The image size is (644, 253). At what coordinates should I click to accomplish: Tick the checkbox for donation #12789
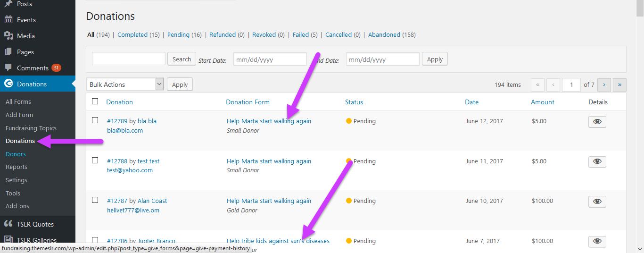coord(95,120)
